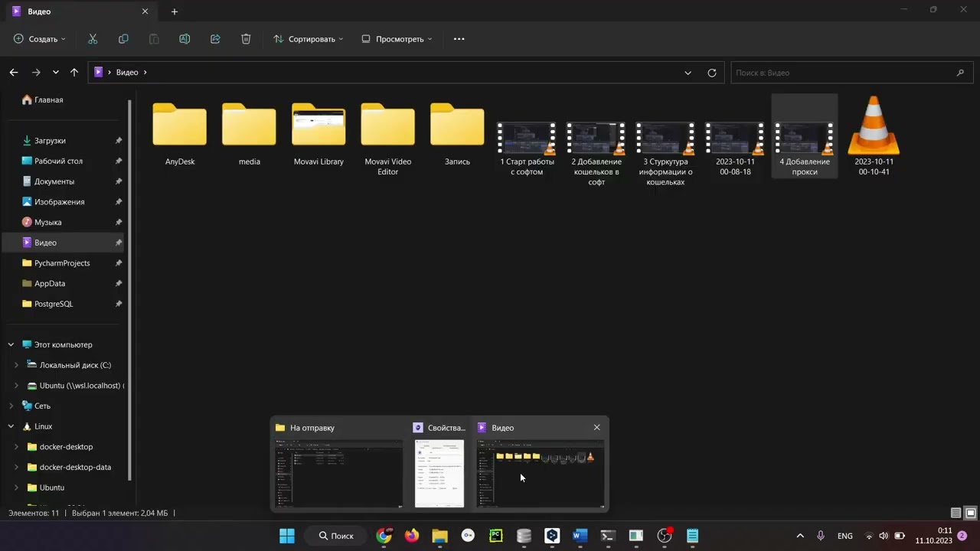Go up one folder level
The width and height of the screenshot is (980, 551).
point(74,73)
